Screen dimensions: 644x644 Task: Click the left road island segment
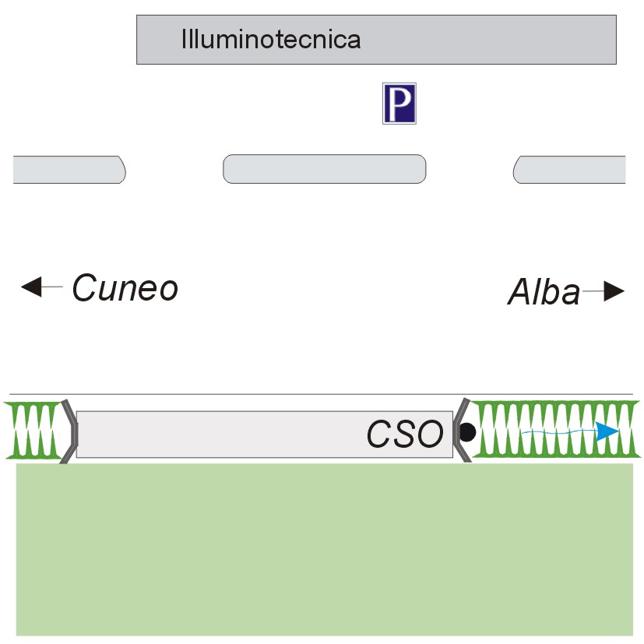69,170
